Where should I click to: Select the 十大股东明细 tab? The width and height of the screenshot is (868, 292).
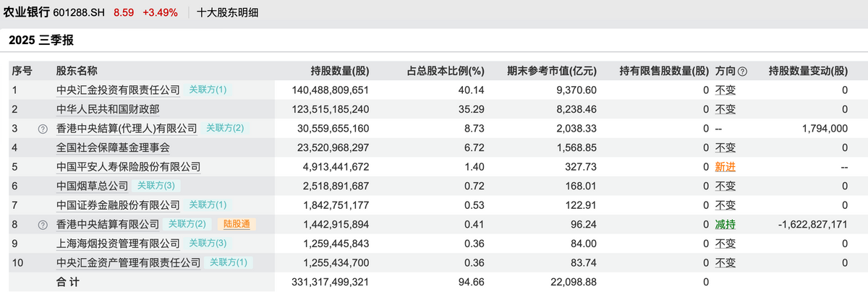pos(228,12)
